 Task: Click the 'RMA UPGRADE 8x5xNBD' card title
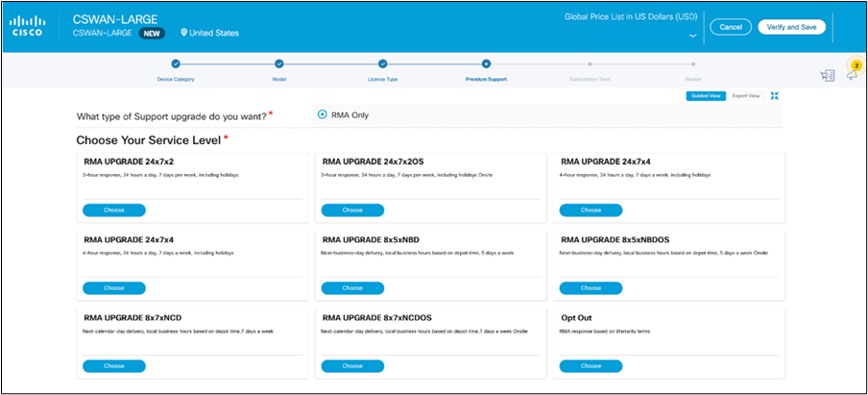(371, 240)
